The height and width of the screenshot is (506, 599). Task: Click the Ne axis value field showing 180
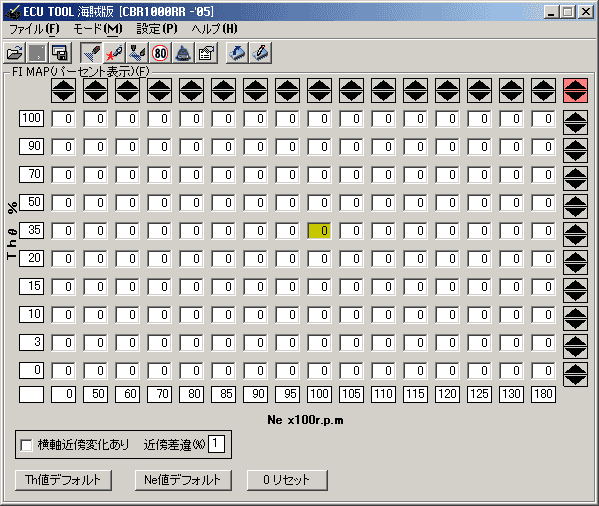543,394
